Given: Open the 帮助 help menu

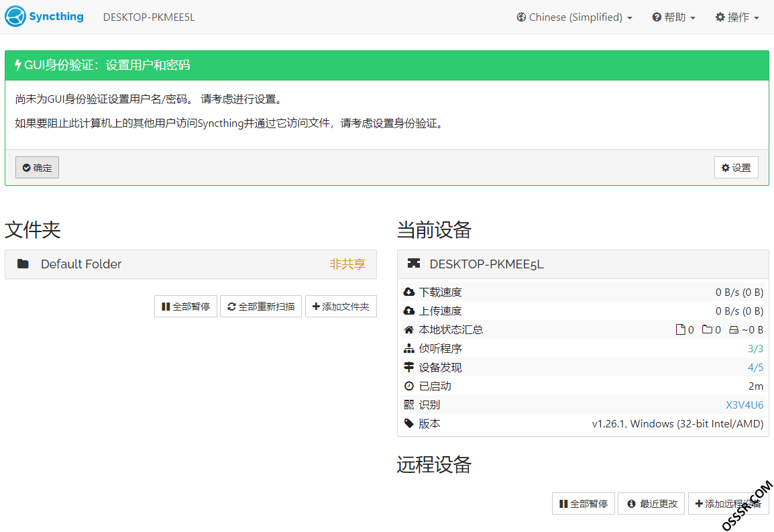Looking at the screenshot, I should pos(674,17).
